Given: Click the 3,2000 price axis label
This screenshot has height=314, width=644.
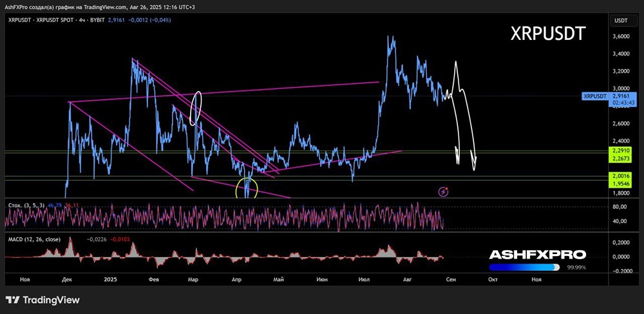Looking at the screenshot, I should point(621,71).
